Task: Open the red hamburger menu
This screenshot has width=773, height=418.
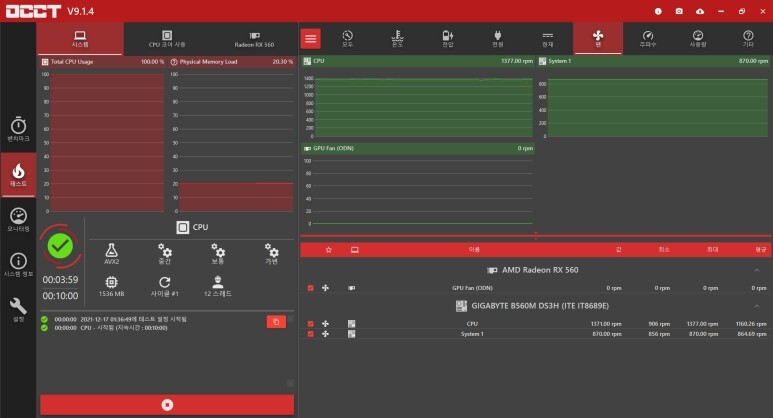Action: pos(311,38)
